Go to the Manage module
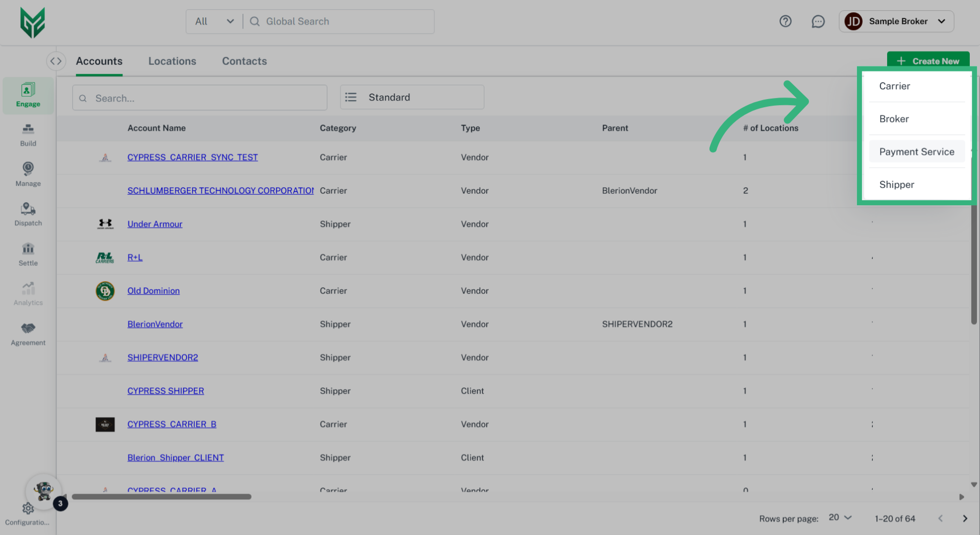The width and height of the screenshot is (980, 535). click(x=28, y=175)
